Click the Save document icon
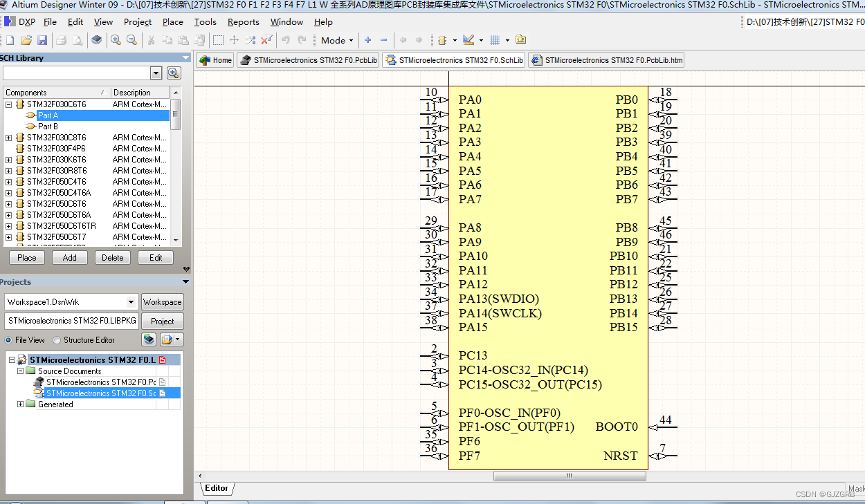The image size is (865, 504). [x=42, y=40]
